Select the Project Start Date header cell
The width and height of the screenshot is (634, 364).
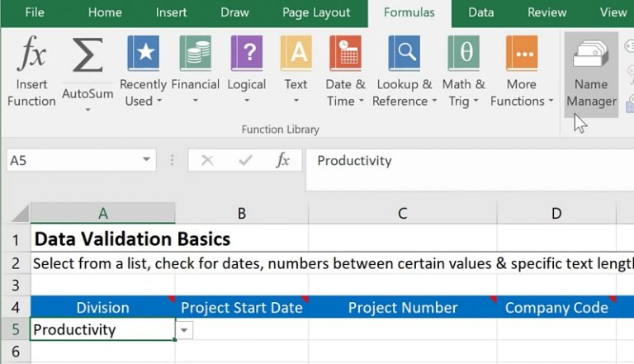pos(242,308)
